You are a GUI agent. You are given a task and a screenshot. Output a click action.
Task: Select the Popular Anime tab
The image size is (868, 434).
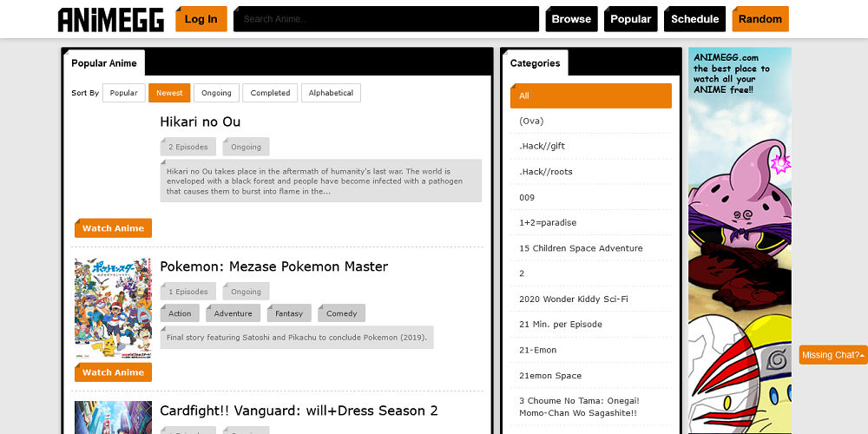pyautogui.click(x=104, y=63)
